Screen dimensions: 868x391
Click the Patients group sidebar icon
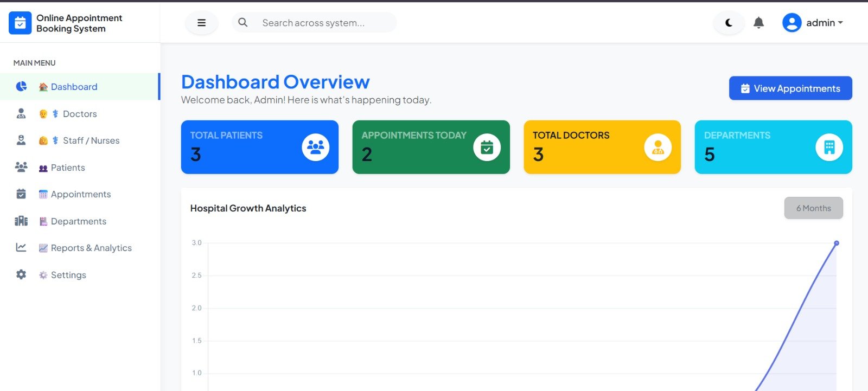point(21,167)
